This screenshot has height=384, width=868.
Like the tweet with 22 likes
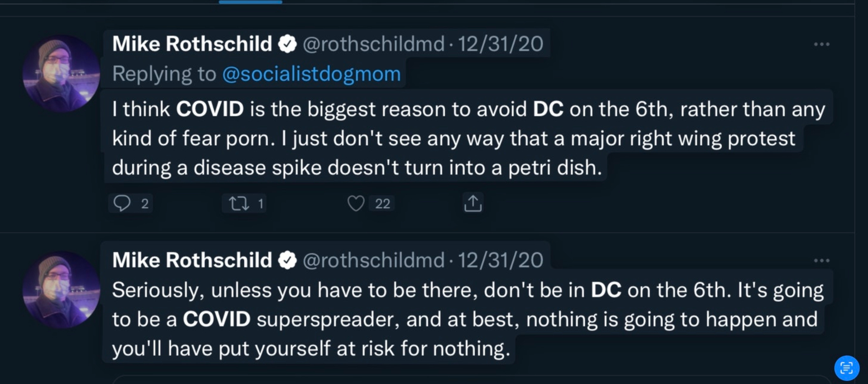tap(356, 204)
